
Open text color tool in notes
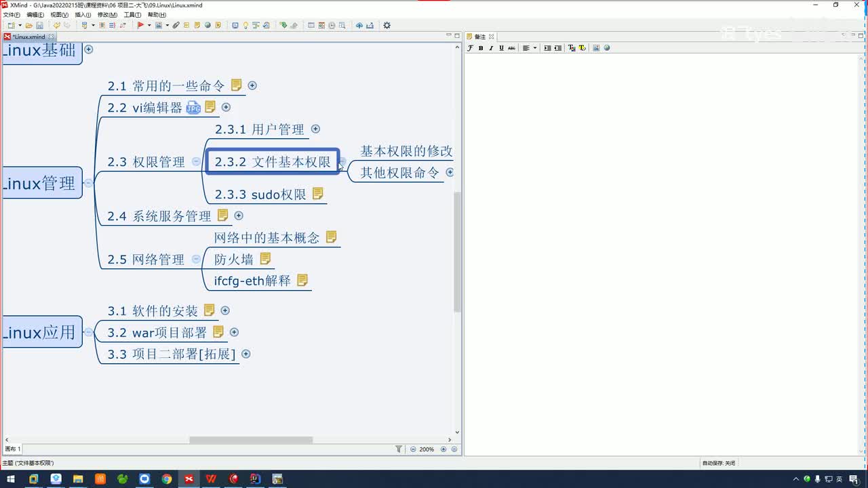pyautogui.click(x=572, y=48)
